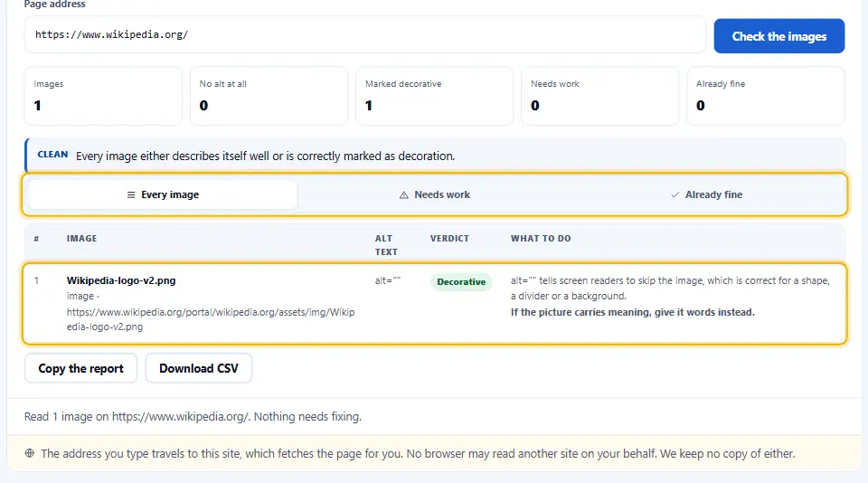Image resolution: width=868 pixels, height=483 pixels.
Task: Click the Needs work count card
Action: coord(600,96)
